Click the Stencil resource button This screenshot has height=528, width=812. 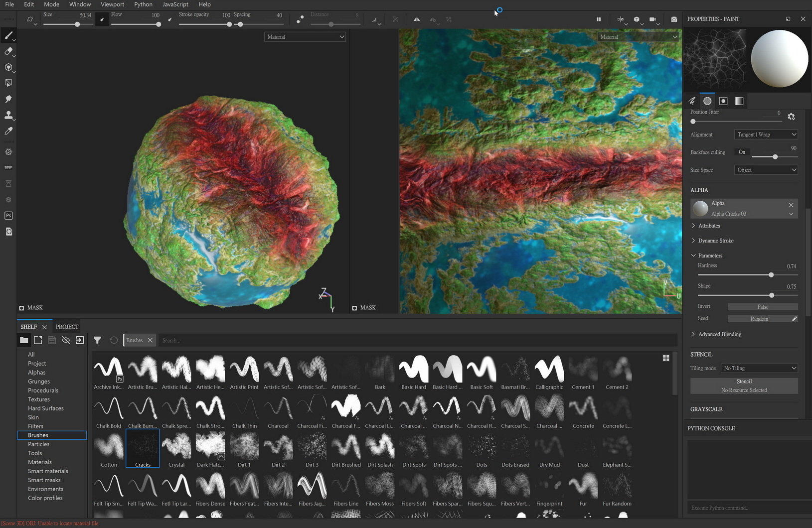tap(744, 386)
